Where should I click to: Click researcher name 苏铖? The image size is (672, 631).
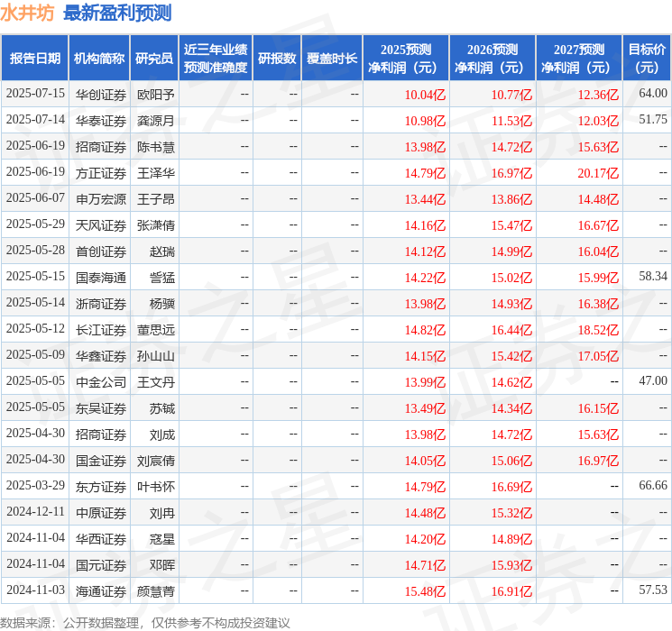pyautogui.click(x=162, y=407)
